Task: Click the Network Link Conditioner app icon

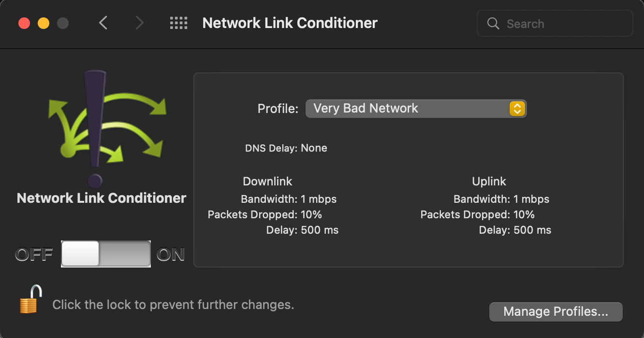Action: click(x=101, y=128)
